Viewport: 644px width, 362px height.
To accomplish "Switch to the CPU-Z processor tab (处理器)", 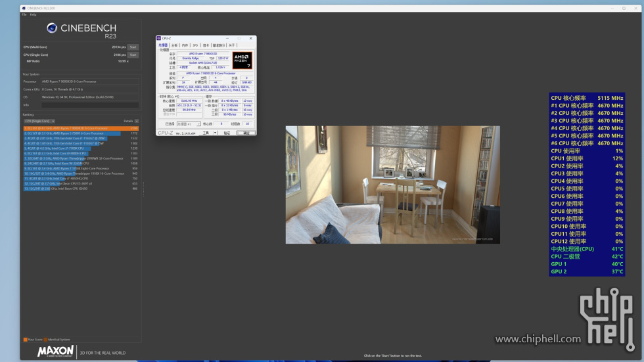I will coord(164,45).
